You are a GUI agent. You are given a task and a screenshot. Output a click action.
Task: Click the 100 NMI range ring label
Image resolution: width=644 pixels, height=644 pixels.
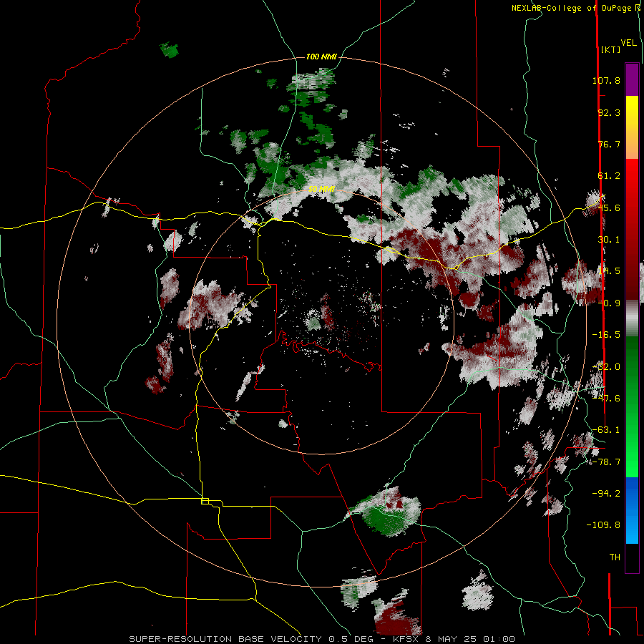coord(321,57)
